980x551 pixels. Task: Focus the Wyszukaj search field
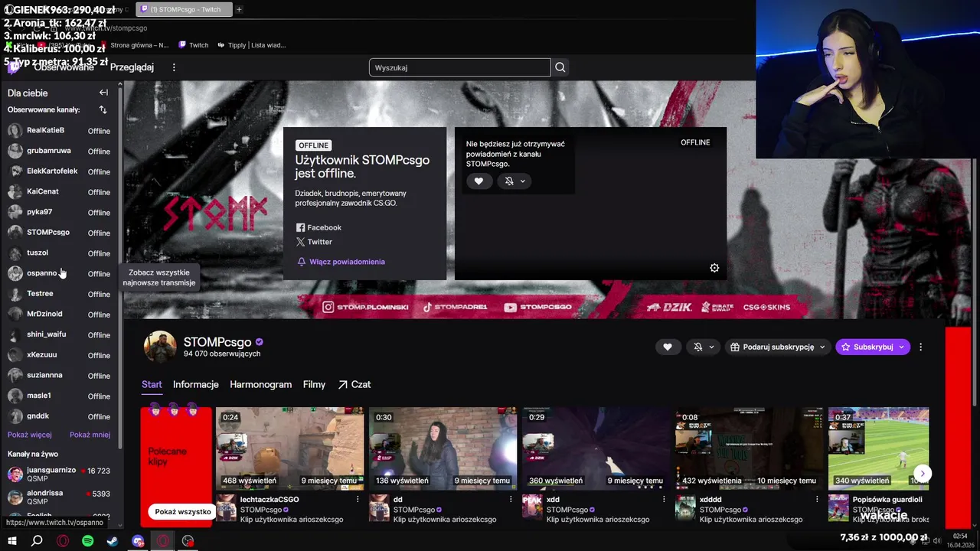click(459, 67)
